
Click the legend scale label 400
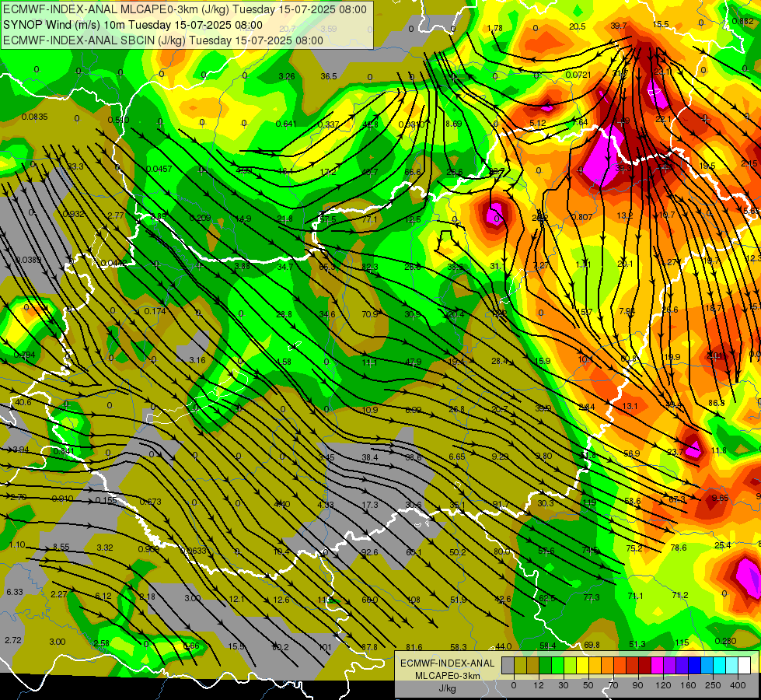tap(738, 685)
